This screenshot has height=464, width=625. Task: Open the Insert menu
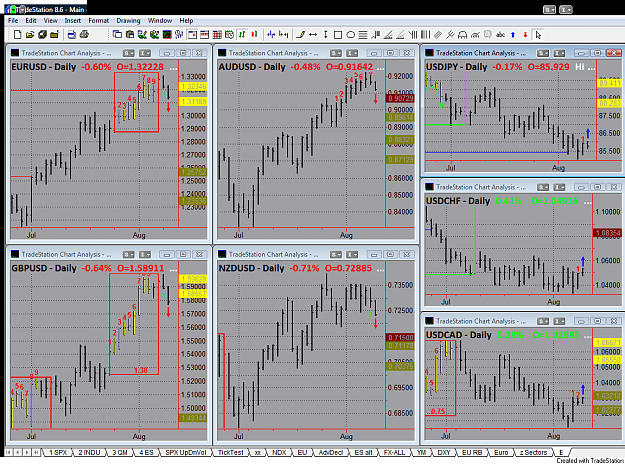(73, 21)
